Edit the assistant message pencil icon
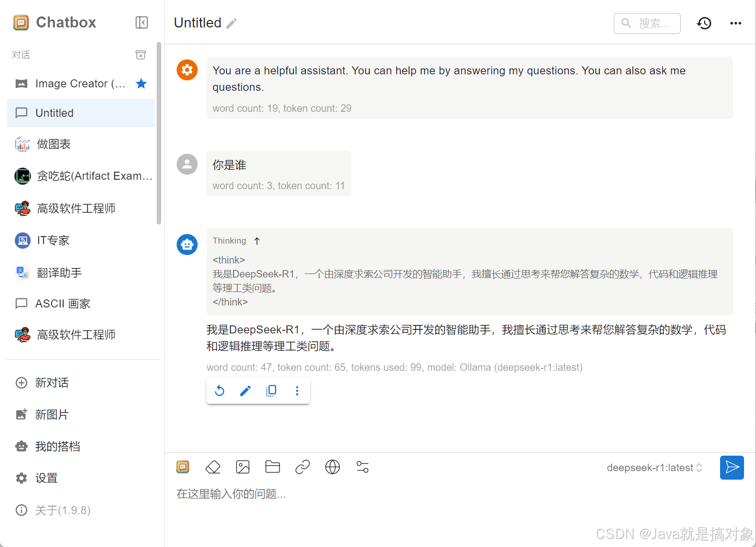Viewport: 756px width, 547px height. click(246, 391)
